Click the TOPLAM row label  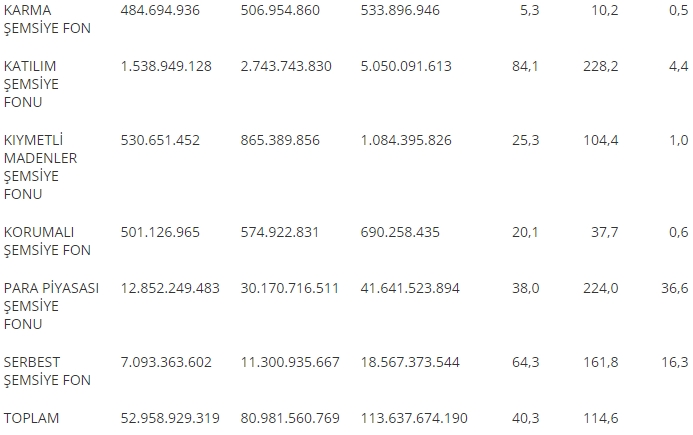(31, 418)
